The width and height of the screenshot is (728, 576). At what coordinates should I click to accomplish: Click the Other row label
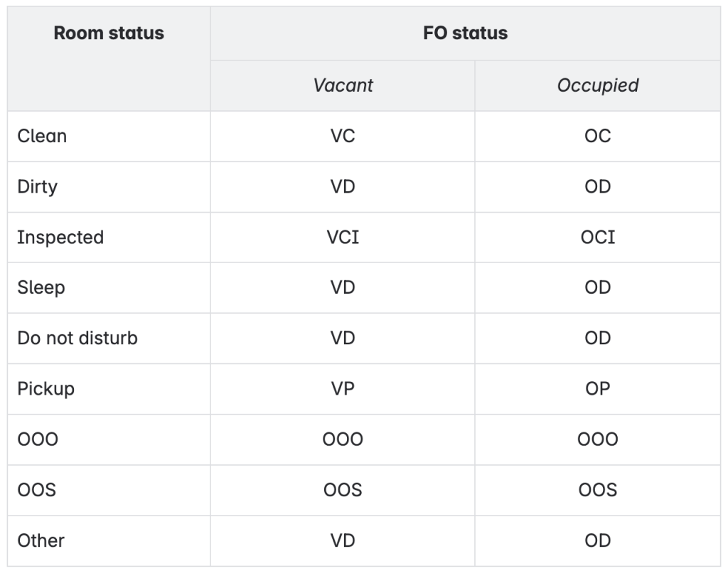coord(41,540)
